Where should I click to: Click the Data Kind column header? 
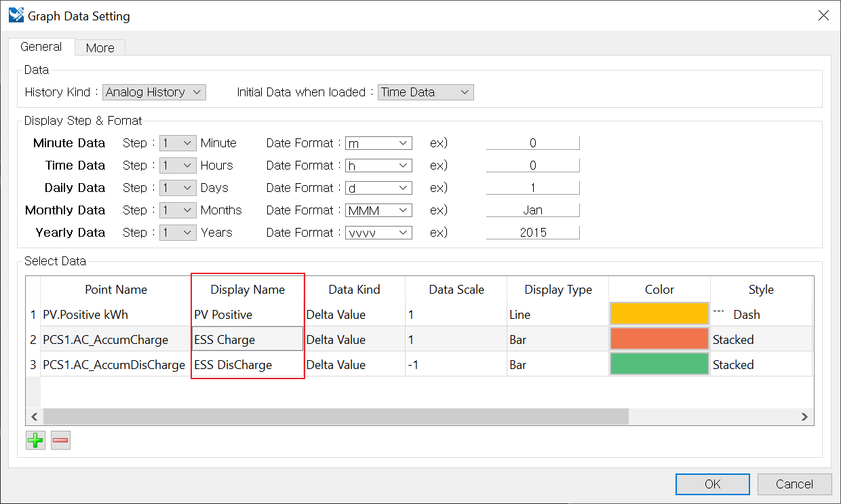coord(354,290)
